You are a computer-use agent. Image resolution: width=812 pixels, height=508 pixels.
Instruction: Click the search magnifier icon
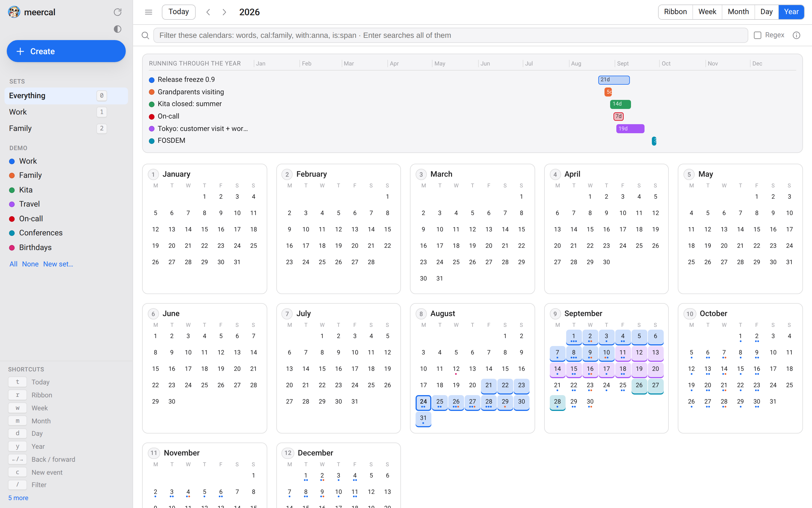click(x=145, y=35)
